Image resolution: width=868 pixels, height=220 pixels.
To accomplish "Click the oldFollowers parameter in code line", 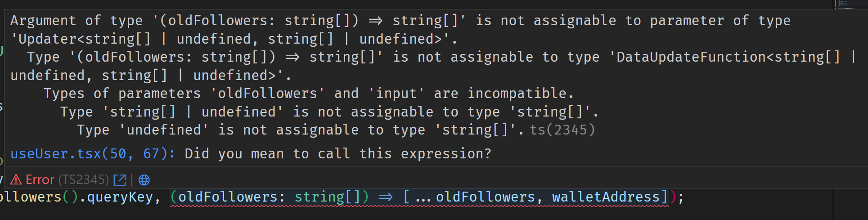I will [x=228, y=197].
